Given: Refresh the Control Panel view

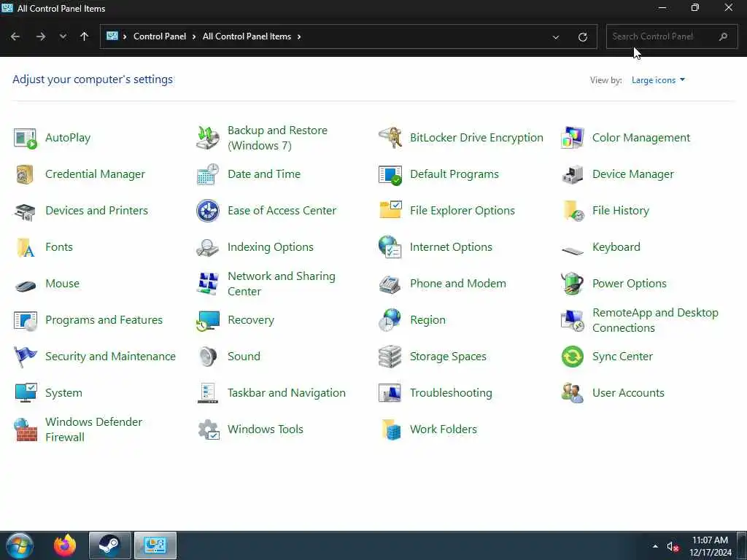Looking at the screenshot, I should coord(583,37).
